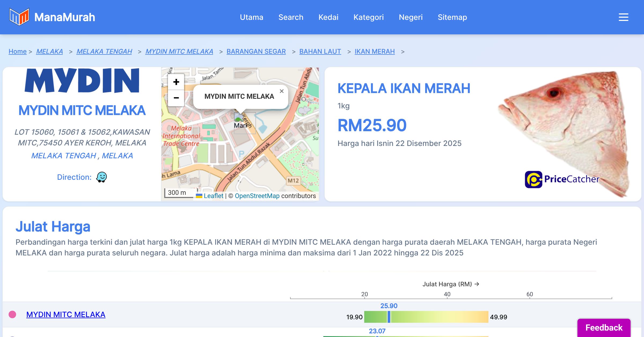Go to the Negeri page
644x337 pixels.
coord(411,17)
